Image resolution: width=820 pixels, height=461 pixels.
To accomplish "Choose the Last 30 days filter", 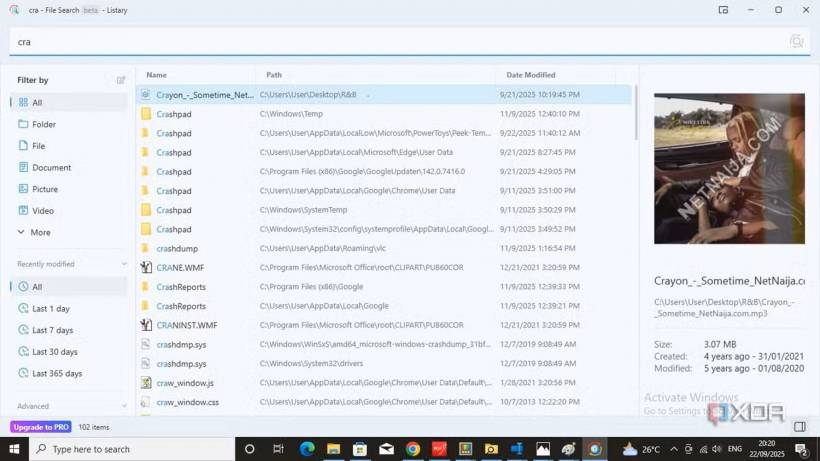I will coord(54,352).
